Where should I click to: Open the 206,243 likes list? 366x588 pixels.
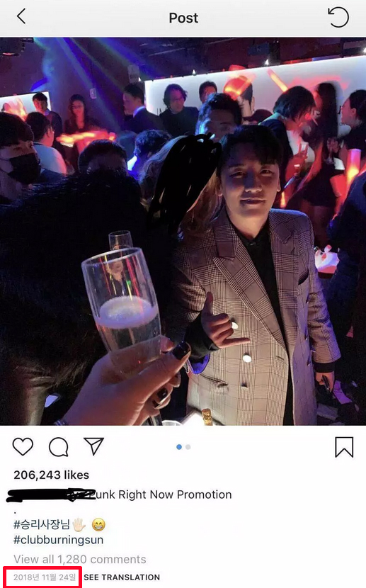click(x=51, y=475)
